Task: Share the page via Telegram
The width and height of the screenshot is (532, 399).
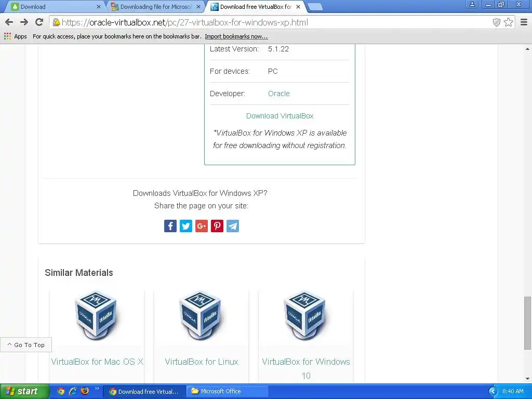Action: tap(233, 226)
